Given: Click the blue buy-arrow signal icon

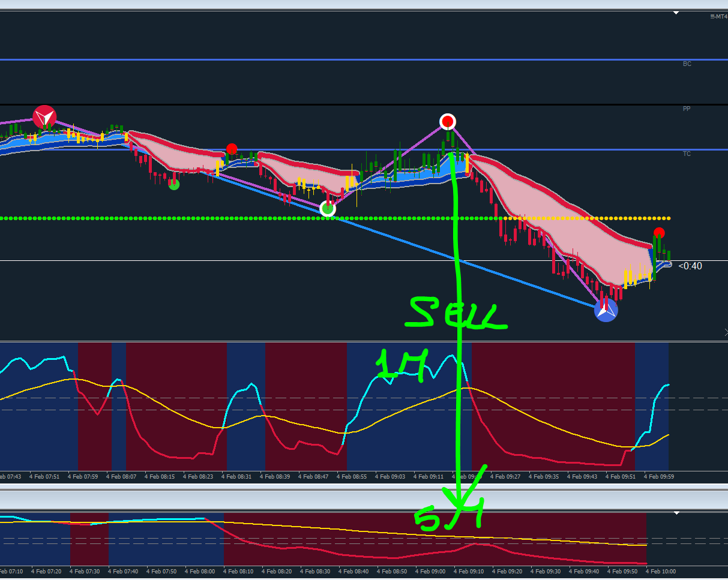Looking at the screenshot, I should coord(606,309).
